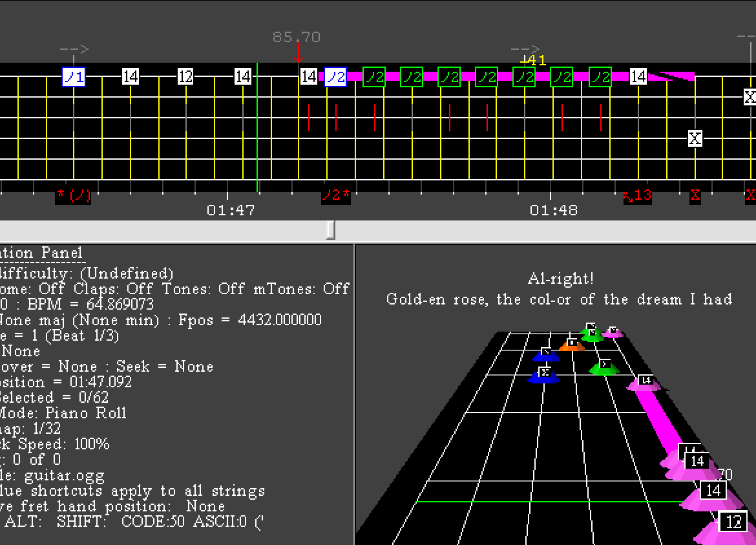Click the yellow 41 measure label
The image size is (756, 545).
[536, 60]
